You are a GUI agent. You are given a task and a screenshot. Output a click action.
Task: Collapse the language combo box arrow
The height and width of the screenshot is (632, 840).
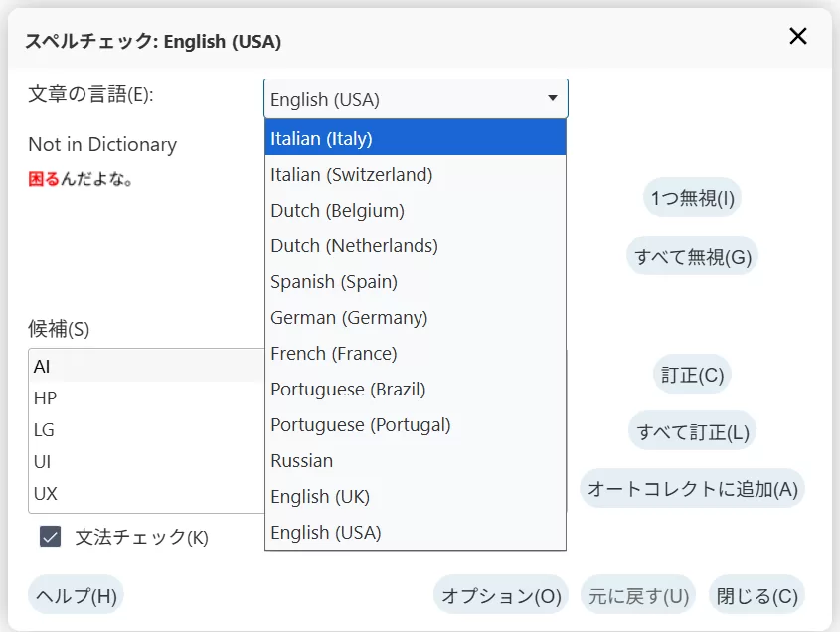click(x=552, y=98)
